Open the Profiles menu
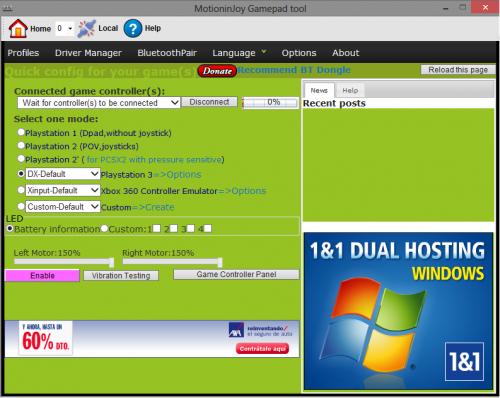This screenshot has height=398, width=500. tap(23, 53)
